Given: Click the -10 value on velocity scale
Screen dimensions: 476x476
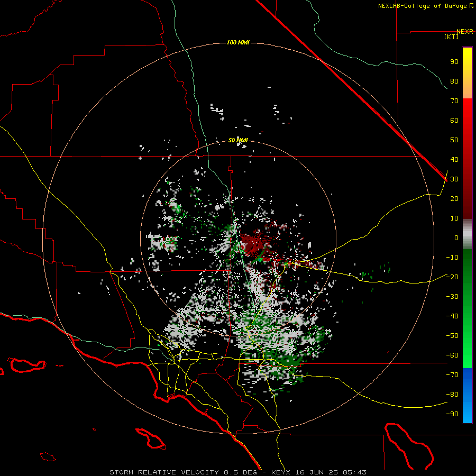Looking at the screenshot, I should (x=452, y=258).
